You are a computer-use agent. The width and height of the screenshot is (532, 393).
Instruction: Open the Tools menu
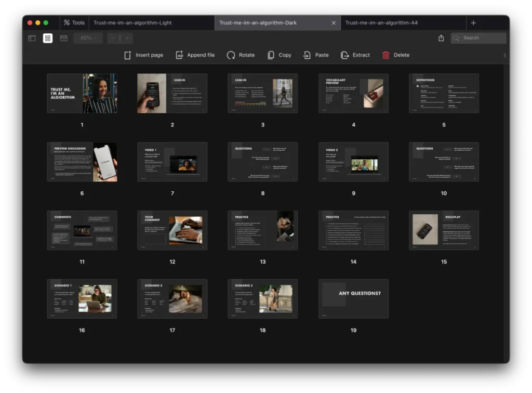coord(74,22)
